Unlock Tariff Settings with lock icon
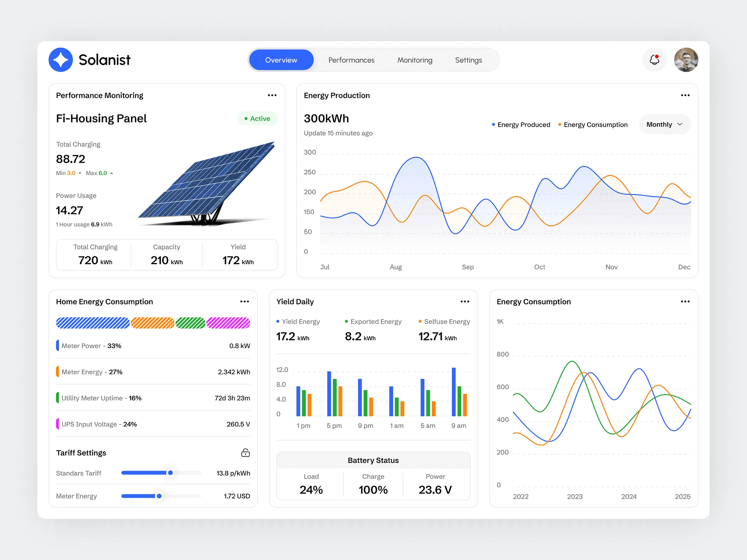 click(x=245, y=452)
